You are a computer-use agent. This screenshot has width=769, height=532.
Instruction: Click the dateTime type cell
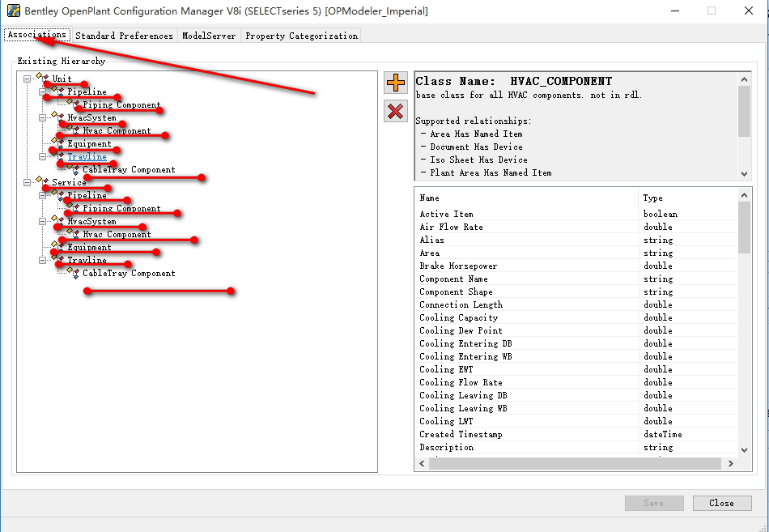click(663, 434)
